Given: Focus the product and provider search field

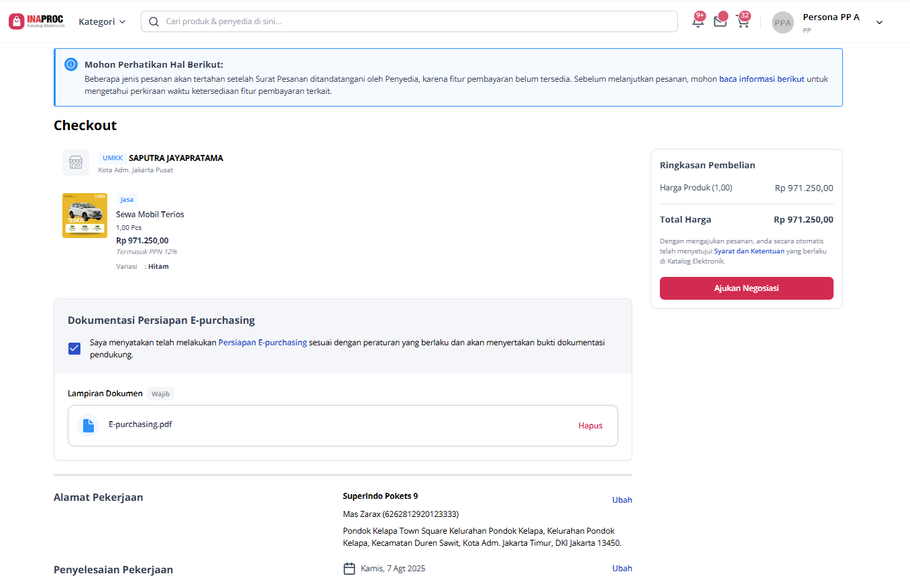Looking at the screenshot, I should (409, 21).
